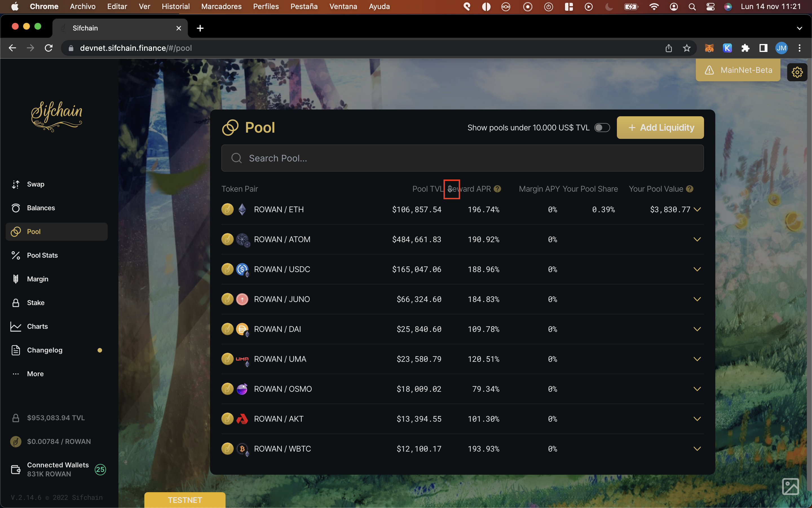Click the Your Pool Value help icon
The image size is (812, 508).
(690, 189)
